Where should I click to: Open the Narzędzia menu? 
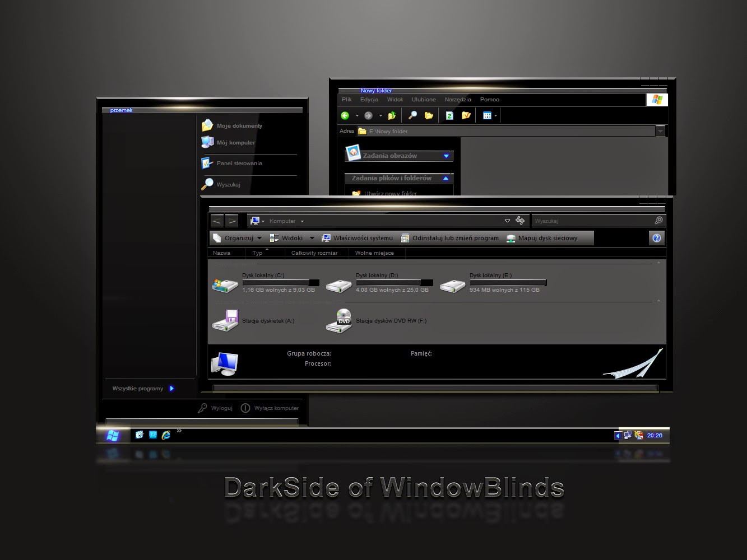458,99
